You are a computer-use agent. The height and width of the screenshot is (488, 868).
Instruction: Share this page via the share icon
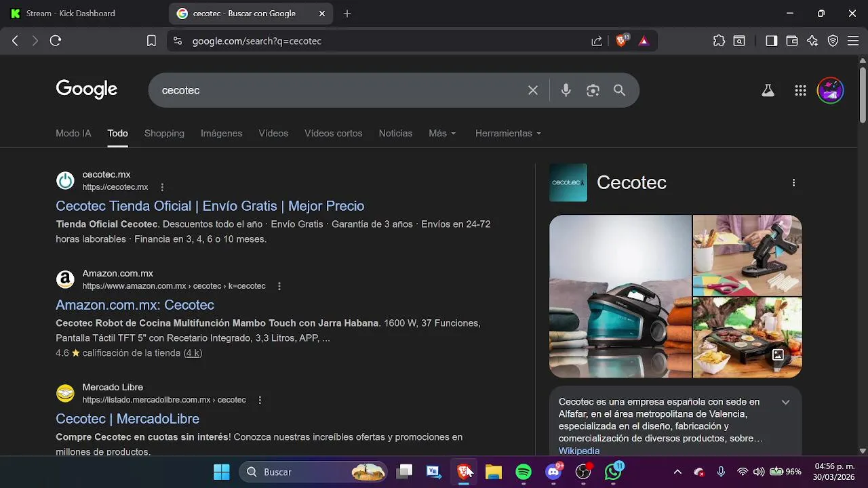point(597,41)
